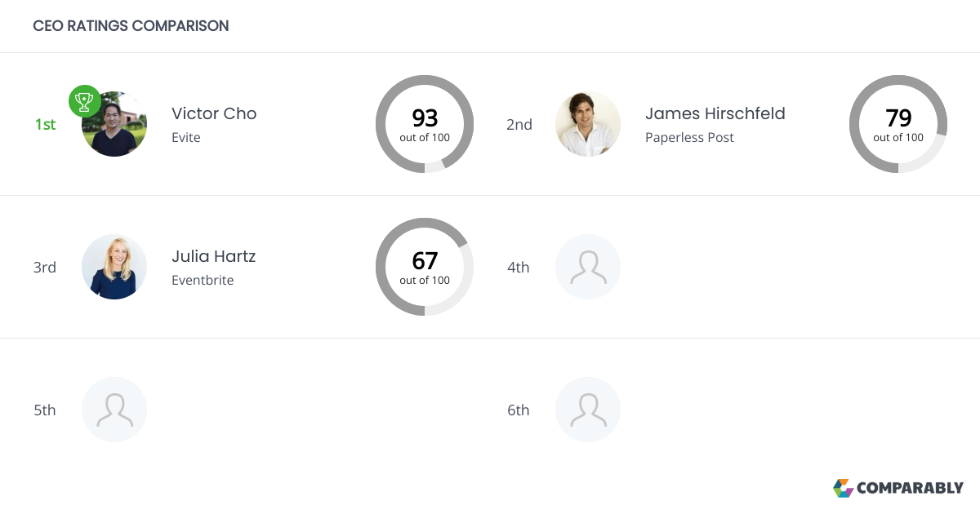Open Victor Cho's profile photo

point(116,127)
